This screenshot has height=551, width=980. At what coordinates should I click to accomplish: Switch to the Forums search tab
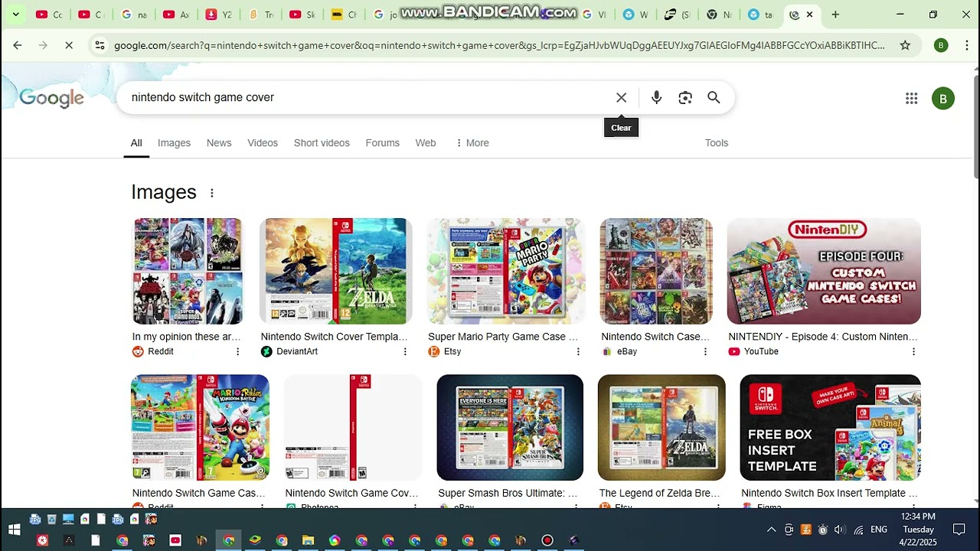383,143
